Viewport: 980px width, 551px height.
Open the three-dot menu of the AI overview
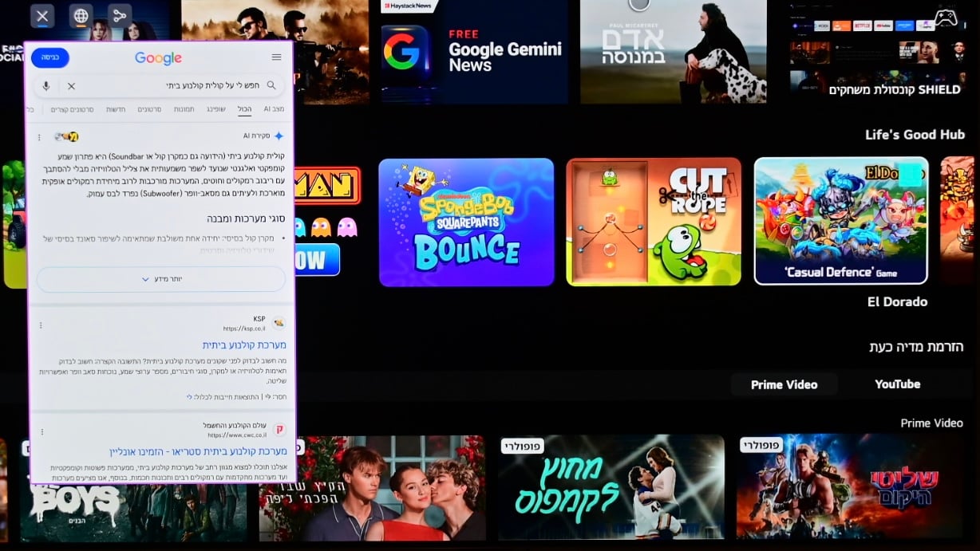[x=39, y=137]
